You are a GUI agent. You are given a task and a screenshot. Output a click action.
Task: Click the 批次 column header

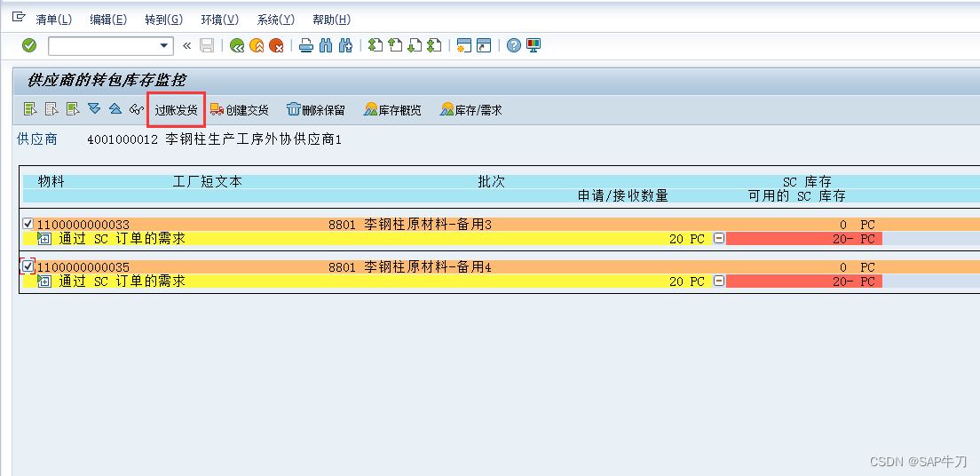[491, 182]
